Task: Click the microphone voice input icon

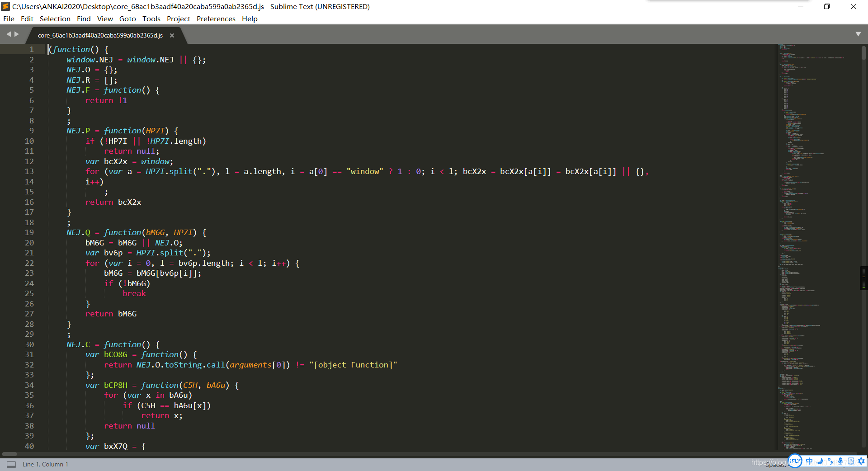Action: (840, 461)
